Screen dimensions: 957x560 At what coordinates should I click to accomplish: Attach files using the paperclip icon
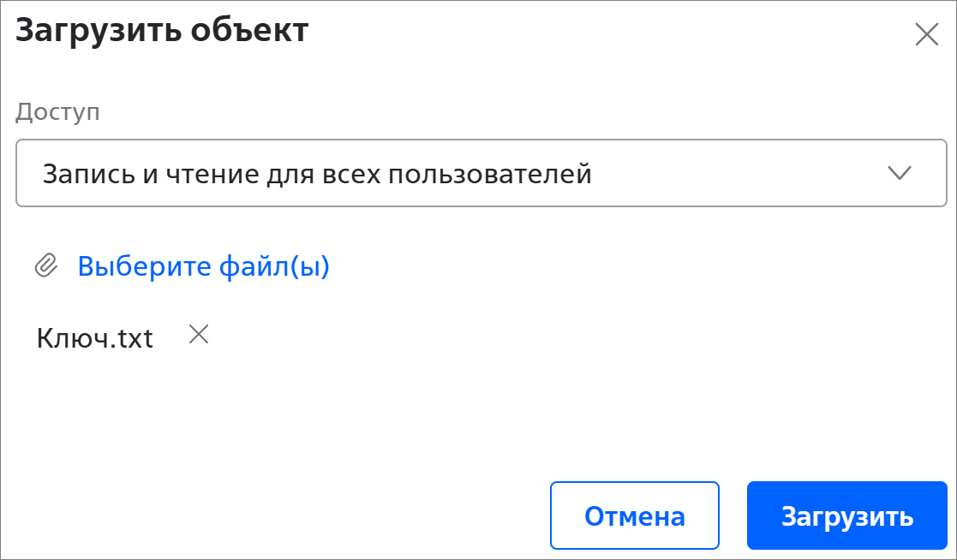pyautogui.click(x=45, y=266)
